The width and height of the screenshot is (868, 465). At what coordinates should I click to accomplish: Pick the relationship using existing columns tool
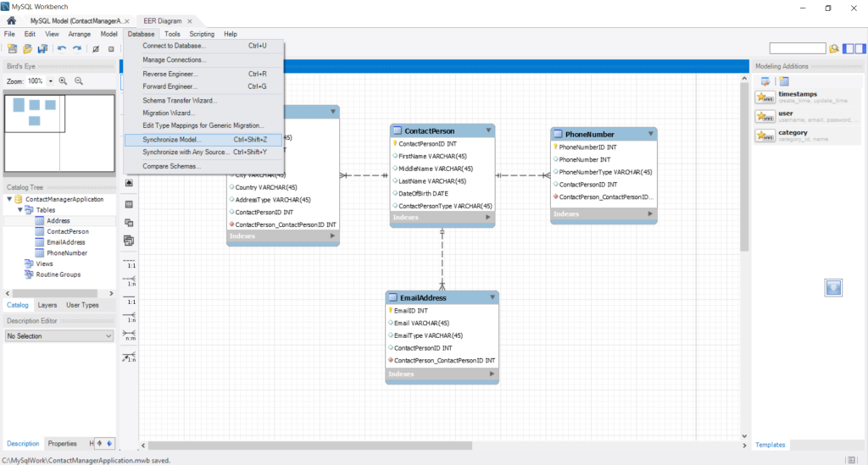click(x=129, y=357)
